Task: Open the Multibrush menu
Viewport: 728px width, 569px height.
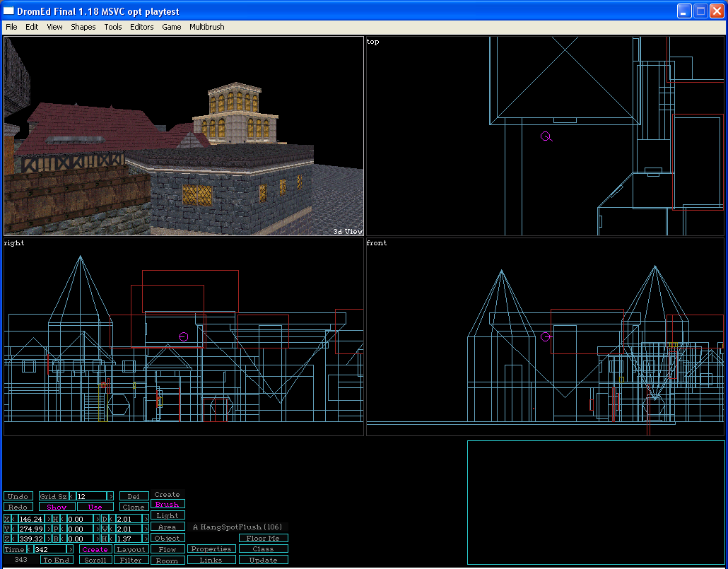Action: click(x=206, y=27)
